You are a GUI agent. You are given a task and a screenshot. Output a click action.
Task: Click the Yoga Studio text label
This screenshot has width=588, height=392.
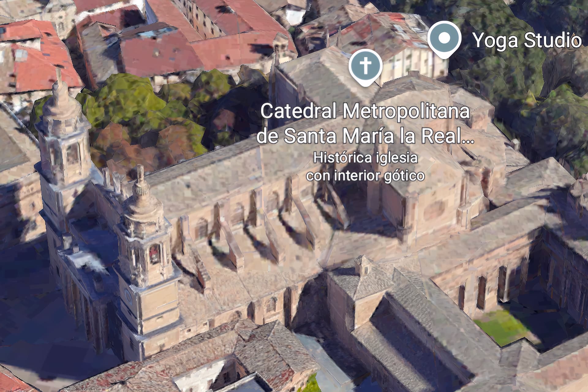[526, 40]
